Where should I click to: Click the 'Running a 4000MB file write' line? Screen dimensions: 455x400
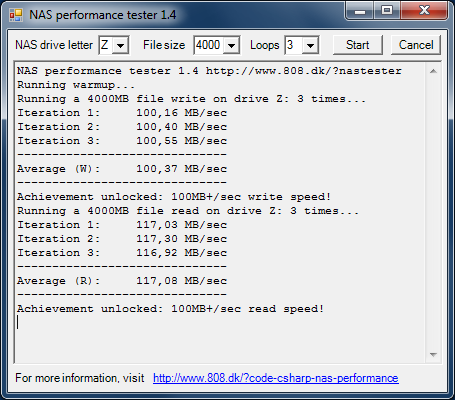[192, 99]
